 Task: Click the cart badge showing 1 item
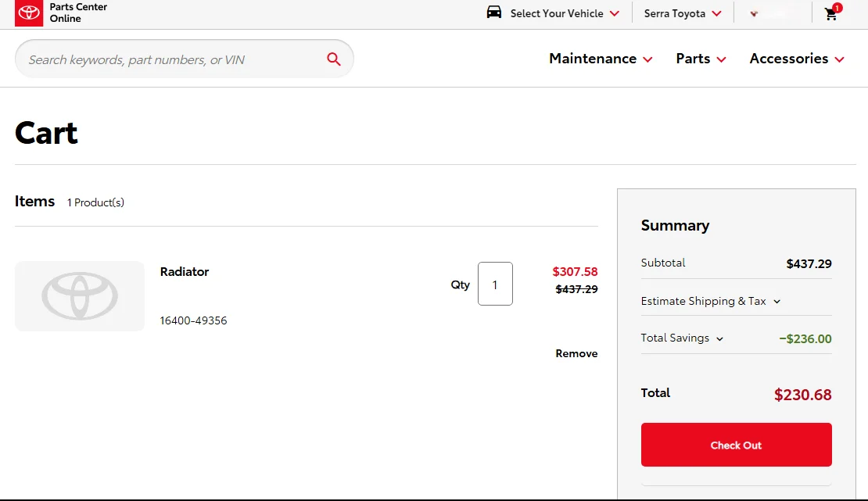[837, 8]
